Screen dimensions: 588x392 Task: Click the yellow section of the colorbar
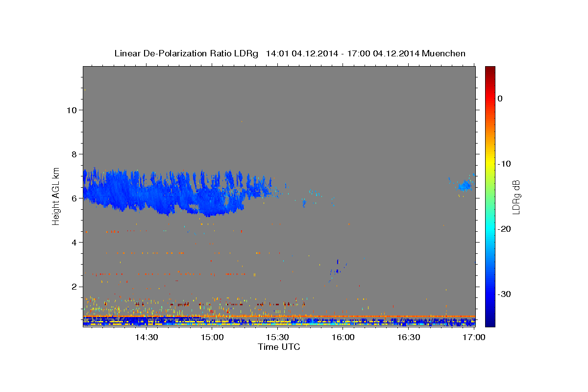point(490,164)
